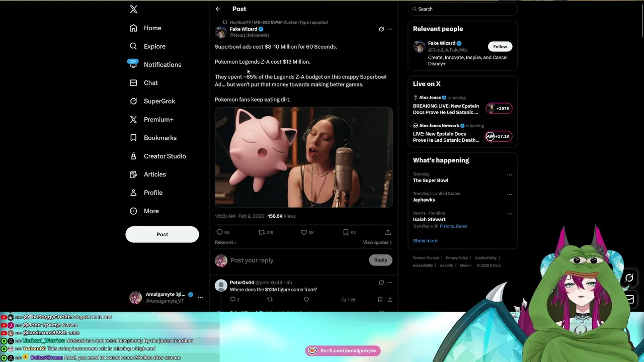Follow Fake Wizard
This screenshot has height=362, width=644.
[x=500, y=47]
